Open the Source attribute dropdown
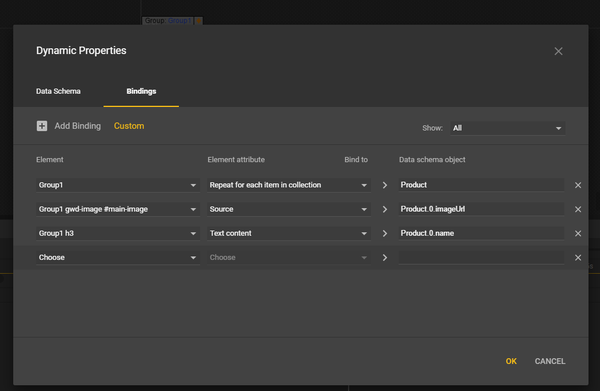The image size is (600, 391). click(x=289, y=209)
